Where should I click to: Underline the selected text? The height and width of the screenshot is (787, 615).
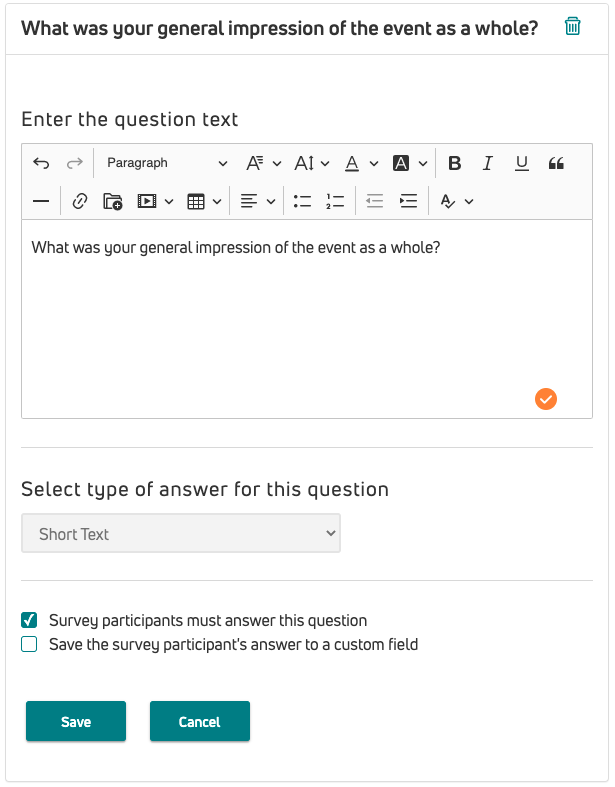[521, 163]
